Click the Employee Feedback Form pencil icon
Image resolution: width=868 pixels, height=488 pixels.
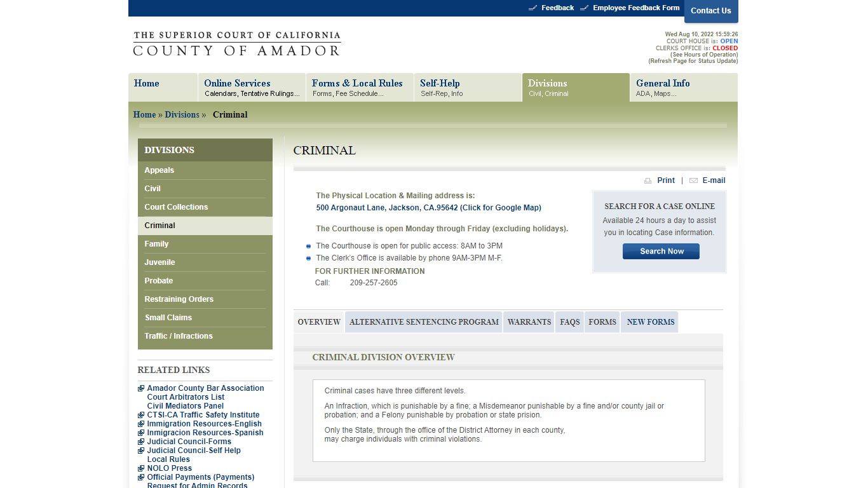pyautogui.click(x=584, y=8)
